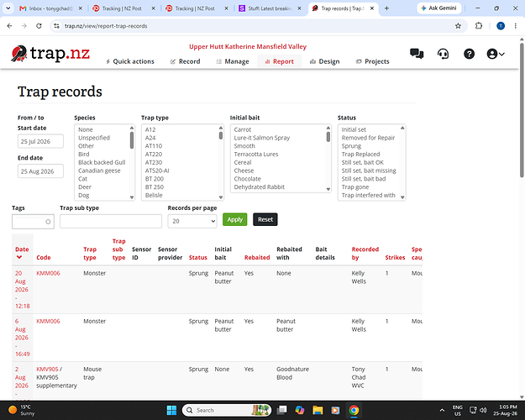
Task: Click the Start date field
Action: tap(40, 141)
